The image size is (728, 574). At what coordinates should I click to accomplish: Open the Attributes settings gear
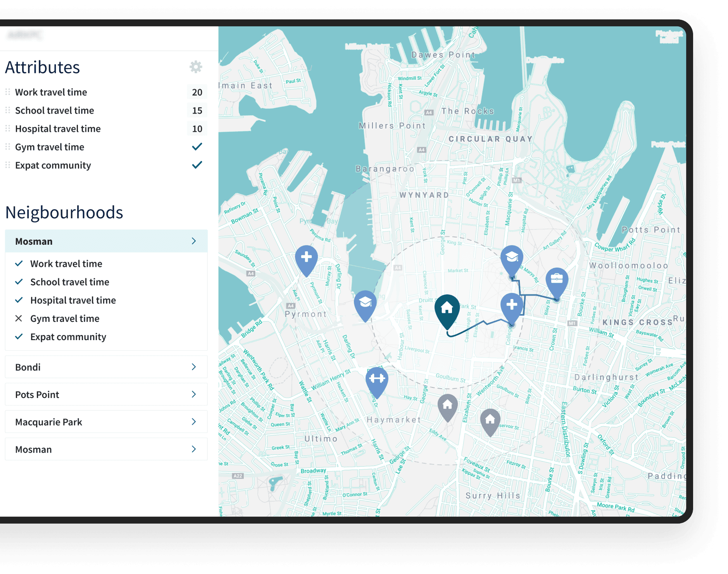pos(196,67)
